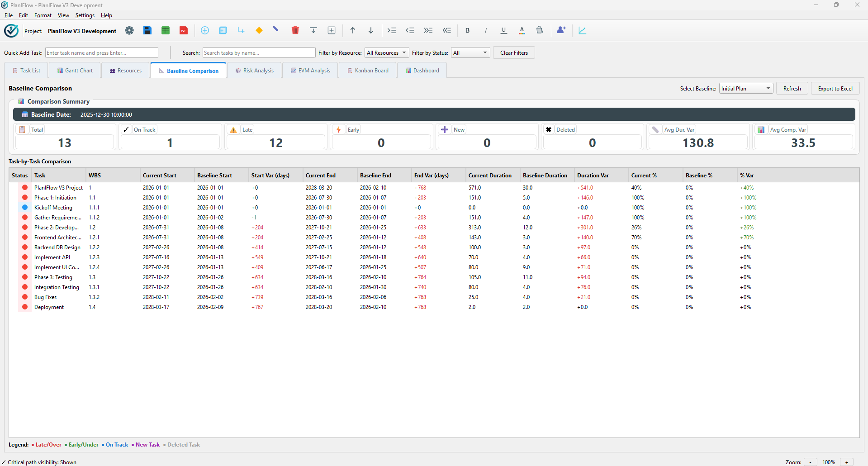Save the project with floppy disk icon
The image size is (868, 466).
pyautogui.click(x=147, y=30)
